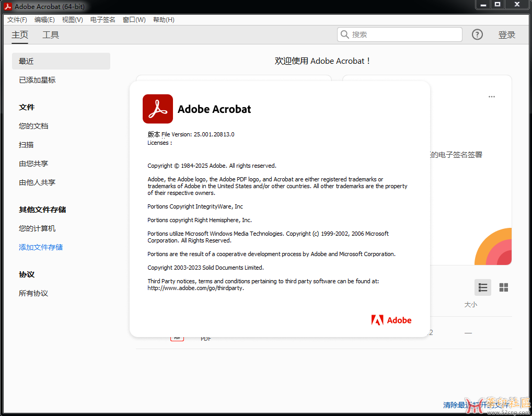Open the 电子签名 menu
532x416 pixels.
tap(103, 20)
